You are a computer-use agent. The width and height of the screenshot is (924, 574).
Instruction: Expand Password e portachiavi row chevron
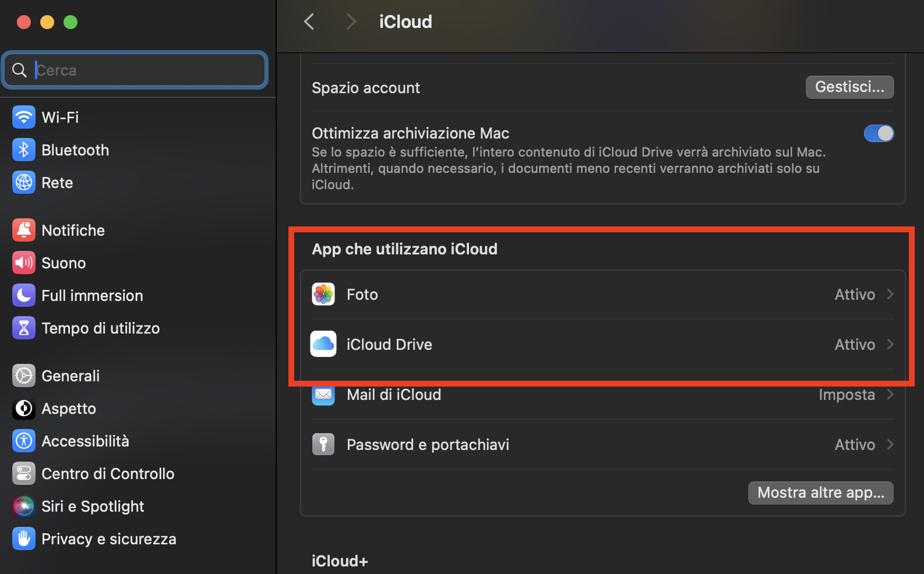pos(890,444)
